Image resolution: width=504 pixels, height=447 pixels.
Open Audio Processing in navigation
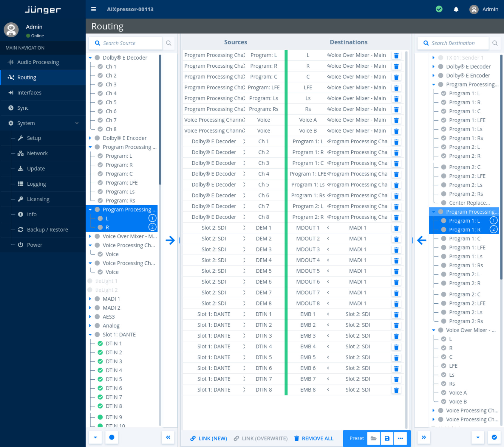(x=38, y=62)
